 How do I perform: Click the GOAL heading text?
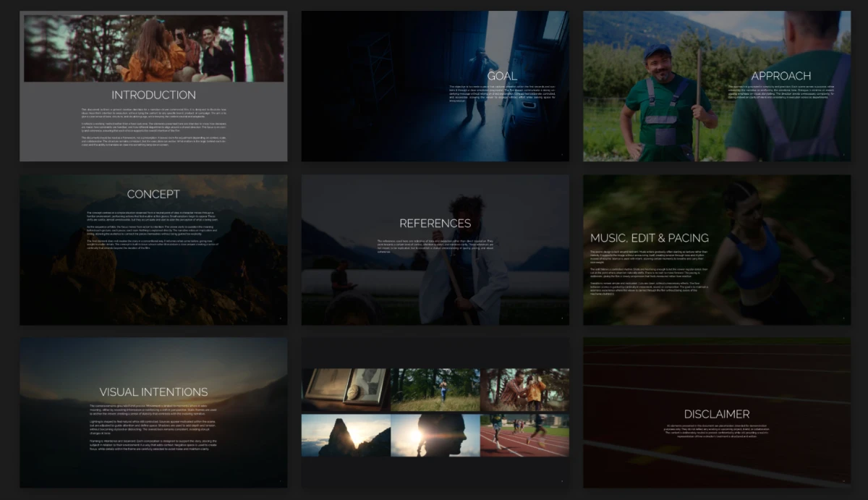point(502,76)
